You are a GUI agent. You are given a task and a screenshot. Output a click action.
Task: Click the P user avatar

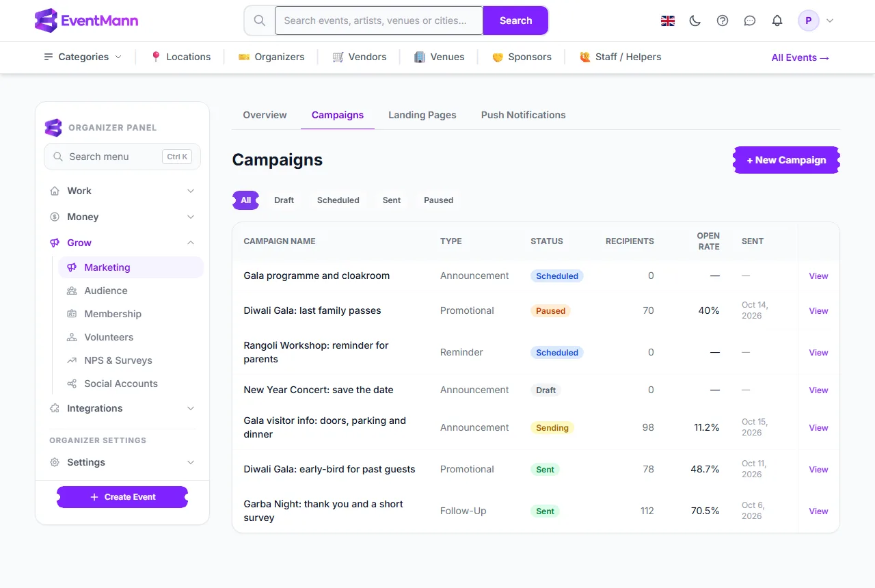point(809,21)
